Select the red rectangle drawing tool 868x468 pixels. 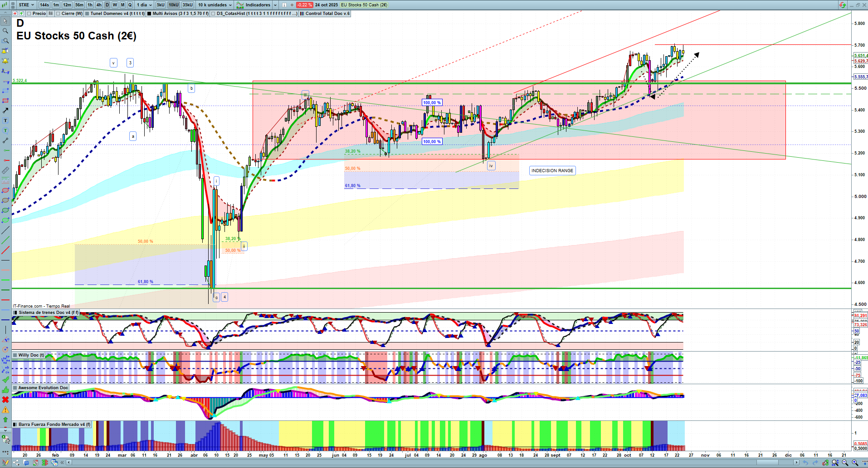(5, 101)
